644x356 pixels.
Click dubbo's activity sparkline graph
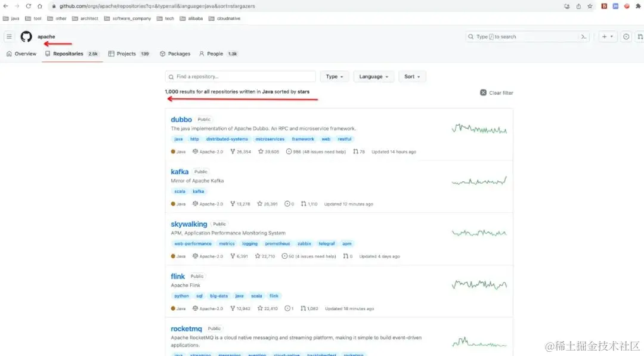pos(479,129)
